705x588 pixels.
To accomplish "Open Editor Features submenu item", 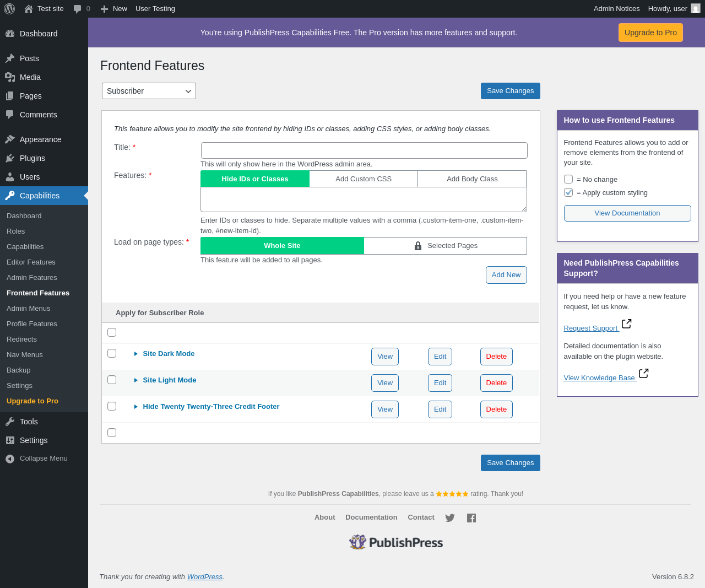I will click(x=31, y=262).
